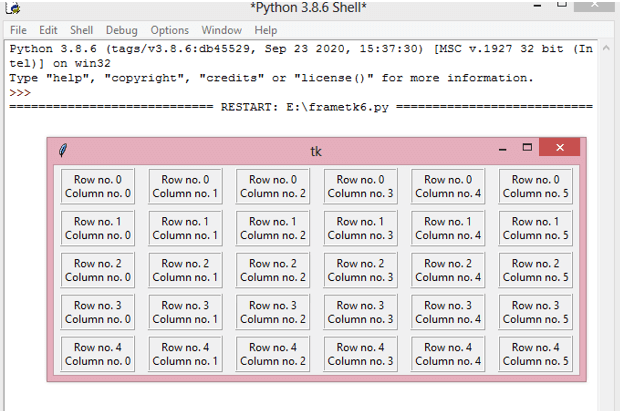Open the Options menu

click(170, 30)
